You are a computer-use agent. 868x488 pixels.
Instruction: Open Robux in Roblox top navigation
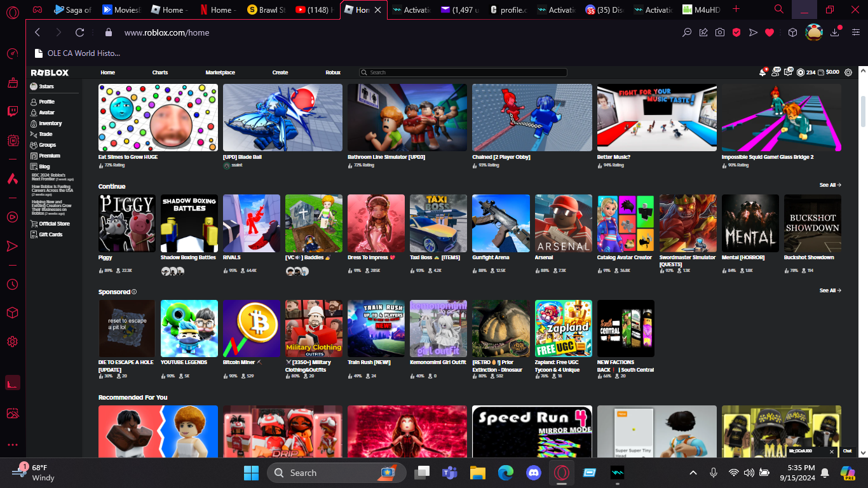pos(333,72)
